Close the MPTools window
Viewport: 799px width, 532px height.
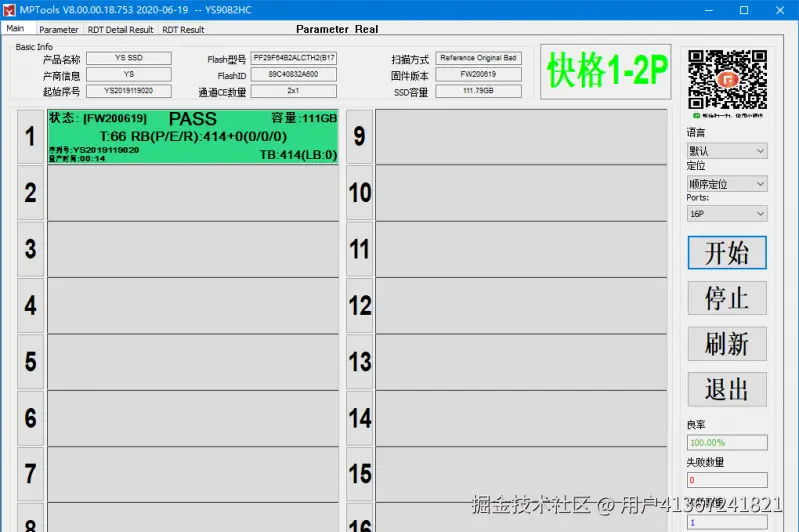point(780,10)
